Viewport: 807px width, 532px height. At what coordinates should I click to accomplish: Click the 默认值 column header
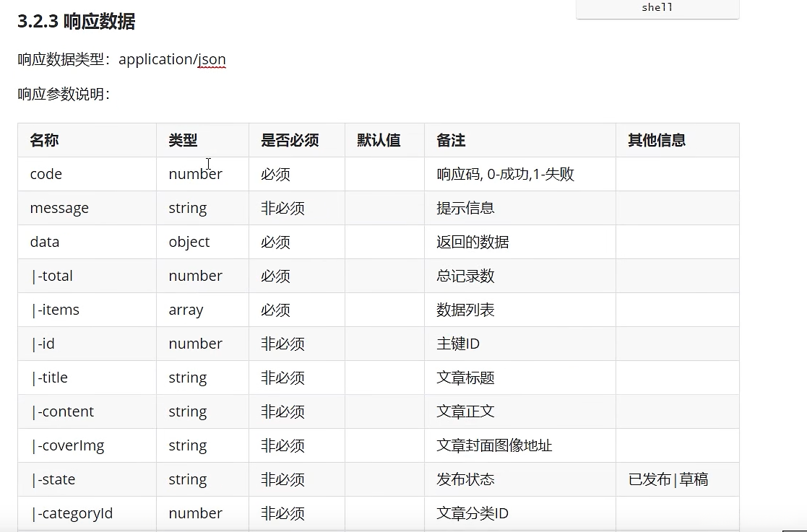[x=384, y=140]
